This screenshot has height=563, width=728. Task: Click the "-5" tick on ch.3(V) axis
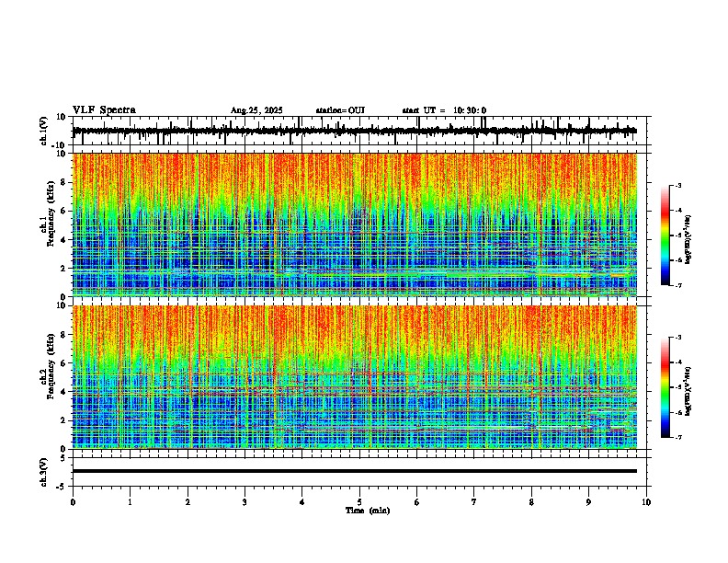pyautogui.click(x=62, y=487)
